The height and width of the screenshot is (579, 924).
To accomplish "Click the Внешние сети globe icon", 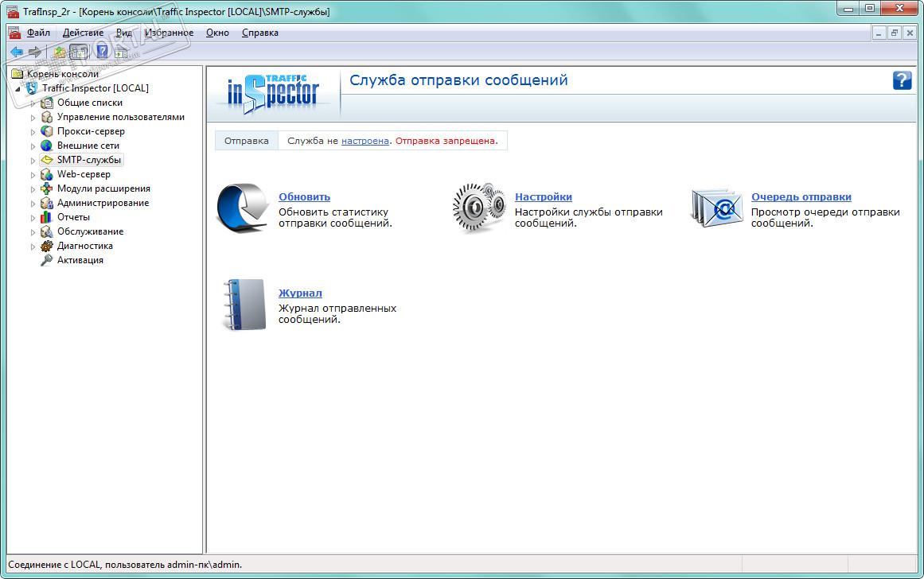I will (x=46, y=146).
